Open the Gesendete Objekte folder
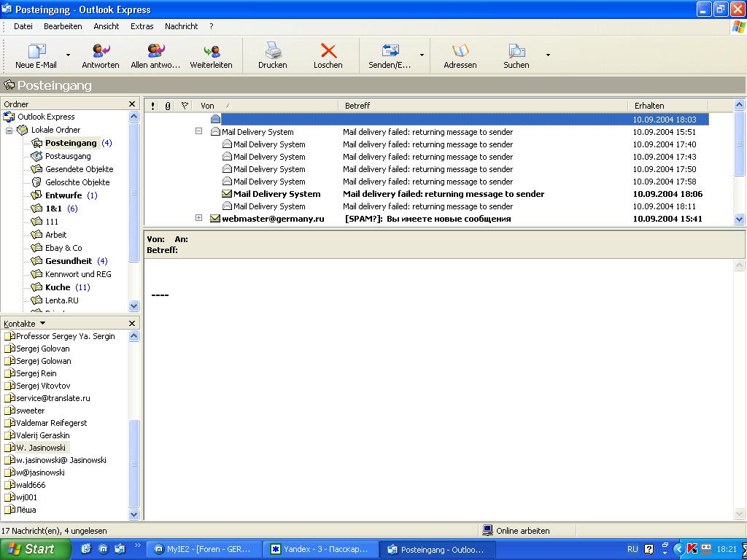The width and height of the screenshot is (747, 560). [x=72, y=169]
